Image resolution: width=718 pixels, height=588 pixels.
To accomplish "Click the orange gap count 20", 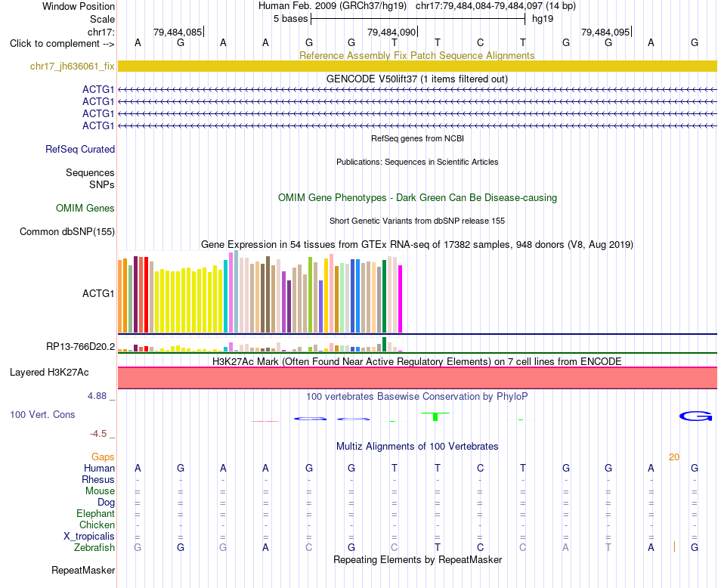I will 673,457.
